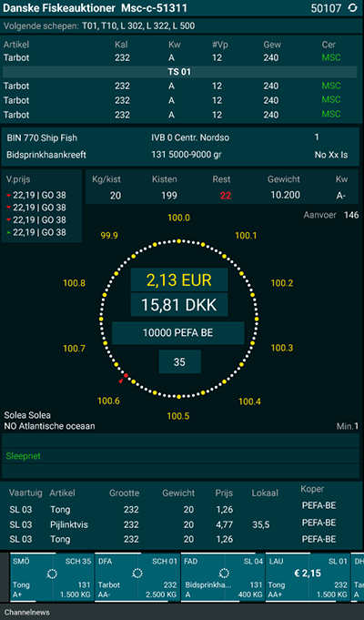Select the 10000 PEFA BE buyer field
The height and width of the screenshot is (620, 364).
coord(177,333)
